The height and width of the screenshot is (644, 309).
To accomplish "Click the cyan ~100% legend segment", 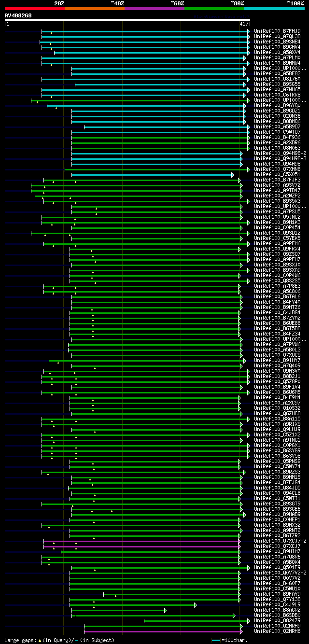I will click(274, 8).
